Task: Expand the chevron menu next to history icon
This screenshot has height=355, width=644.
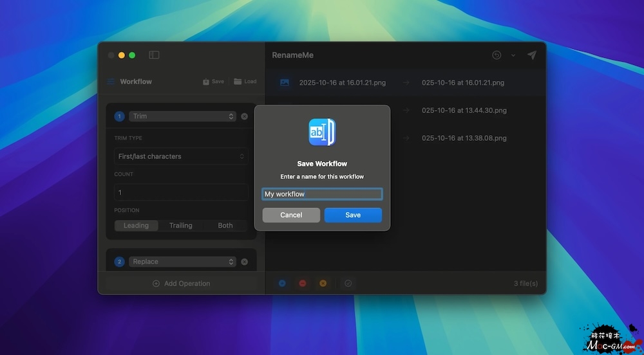Action: point(513,55)
